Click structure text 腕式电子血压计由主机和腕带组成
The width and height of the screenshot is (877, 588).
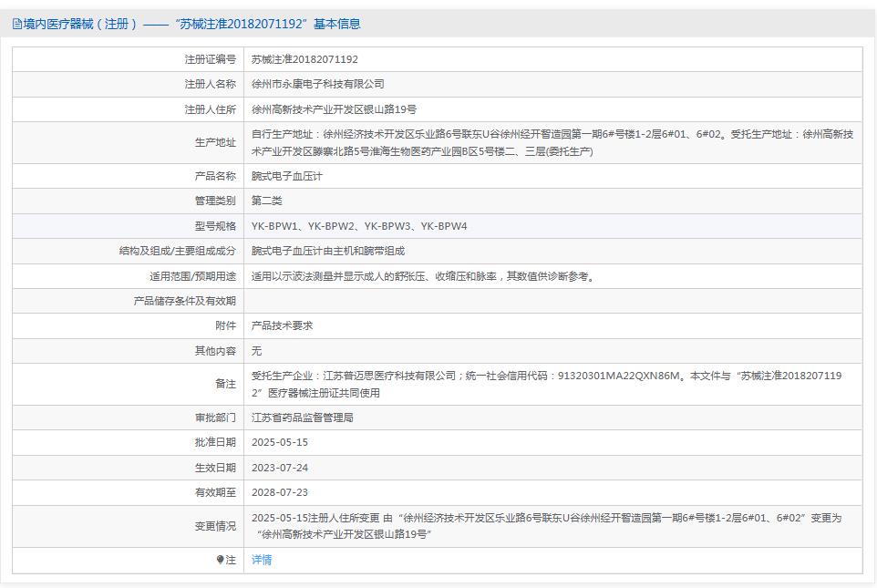[x=328, y=251]
